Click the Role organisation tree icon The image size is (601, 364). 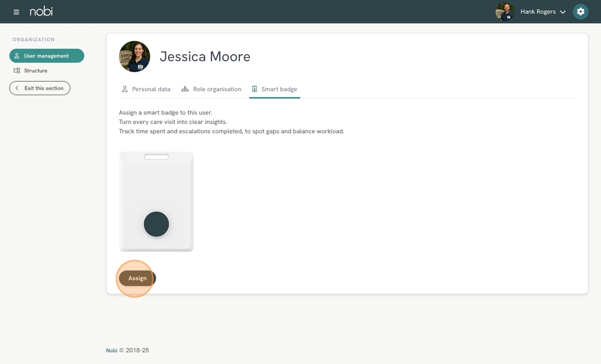pyautogui.click(x=185, y=89)
